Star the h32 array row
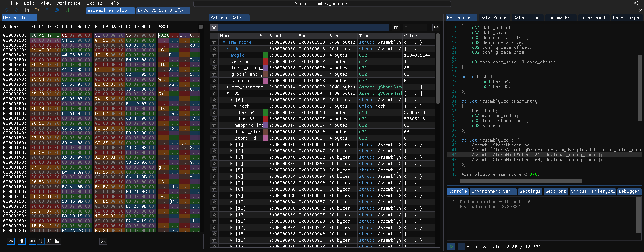This screenshot has width=644, height=252. coord(214,93)
